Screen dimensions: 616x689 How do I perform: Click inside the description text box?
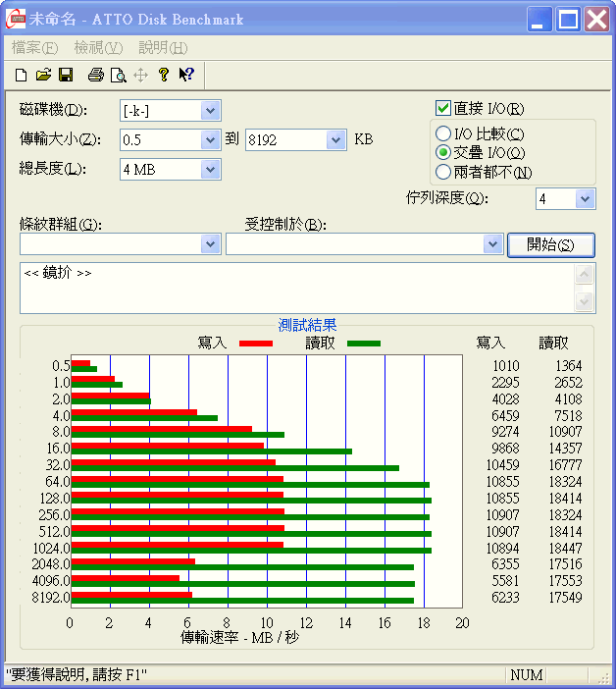pos(297,289)
